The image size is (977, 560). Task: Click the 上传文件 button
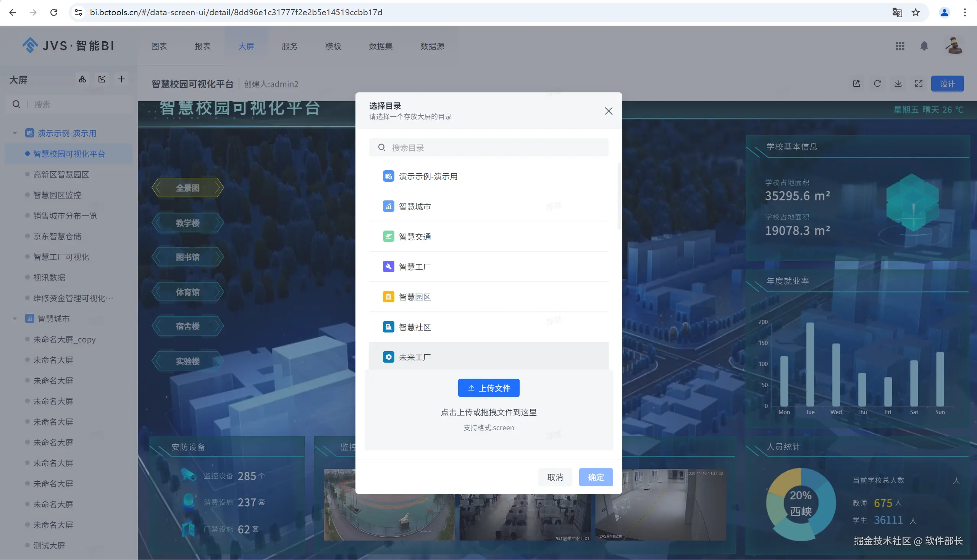point(489,388)
